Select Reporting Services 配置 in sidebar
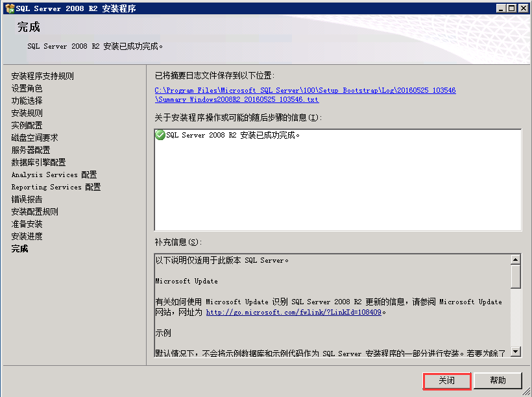The image size is (532, 397). [x=56, y=187]
